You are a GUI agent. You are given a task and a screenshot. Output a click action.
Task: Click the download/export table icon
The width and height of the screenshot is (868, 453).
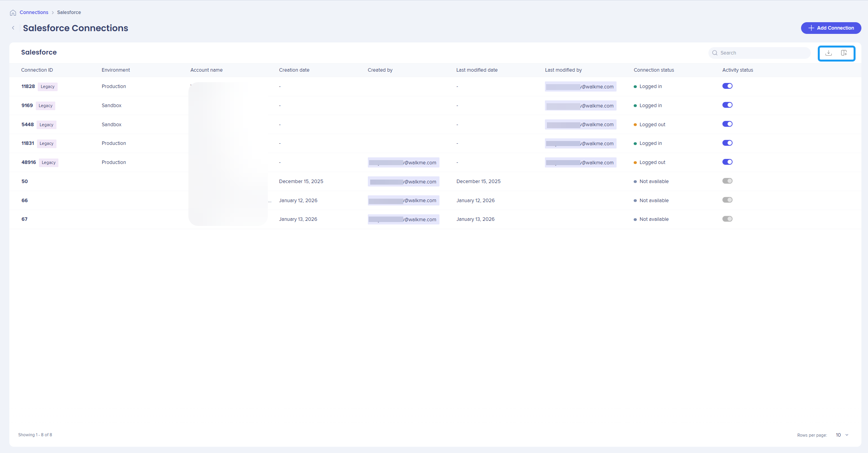pos(829,53)
